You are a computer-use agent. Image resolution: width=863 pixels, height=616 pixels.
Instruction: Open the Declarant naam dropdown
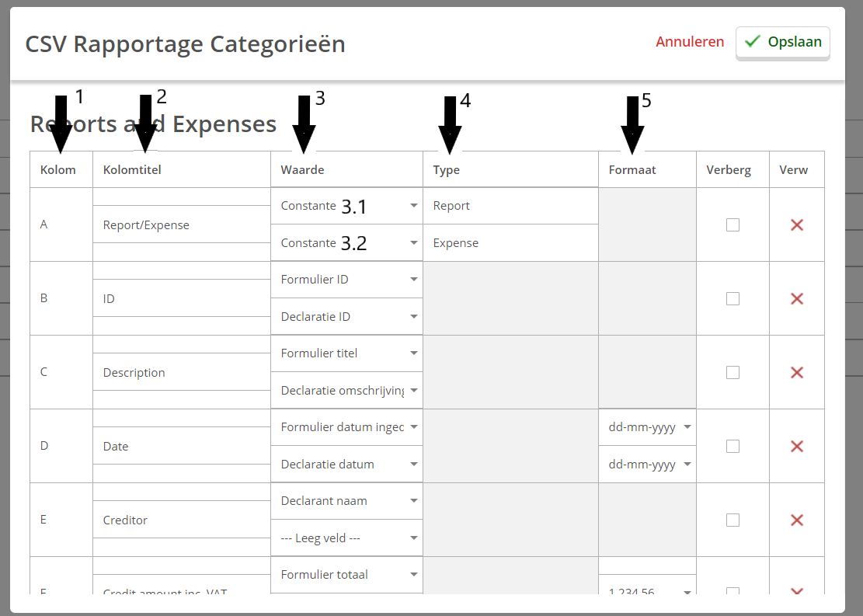pos(346,501)
